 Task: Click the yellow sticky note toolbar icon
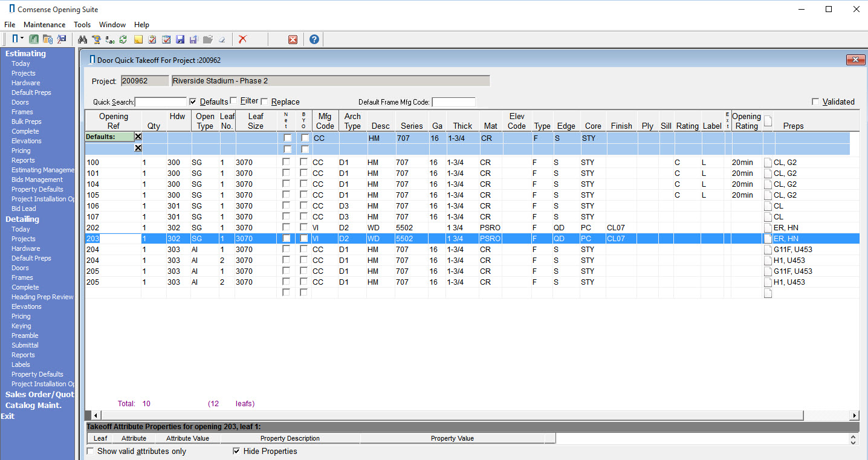(138, 39)
